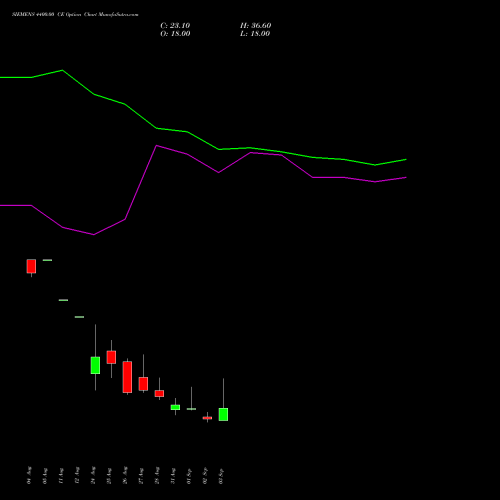Viewport: 500px width, 500px height.
Task: Click the 31 Aug date axis label
Action: click(173, 475)
